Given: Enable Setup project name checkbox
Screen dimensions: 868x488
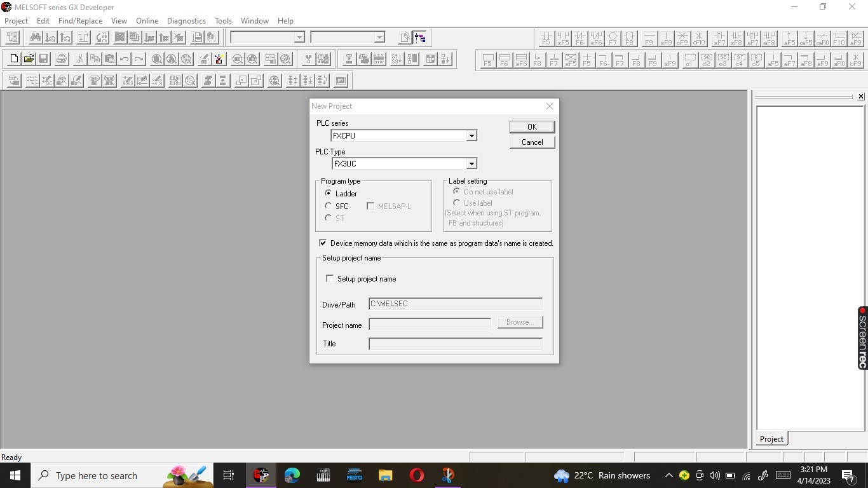Looking at the screenshot, I should (329, 278).
